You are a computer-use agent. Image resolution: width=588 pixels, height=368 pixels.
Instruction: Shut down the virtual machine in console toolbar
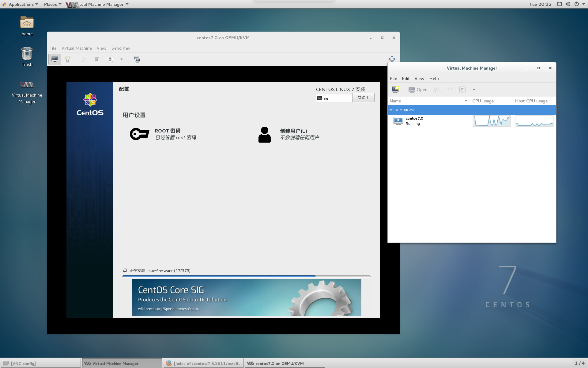coord(110,59)
